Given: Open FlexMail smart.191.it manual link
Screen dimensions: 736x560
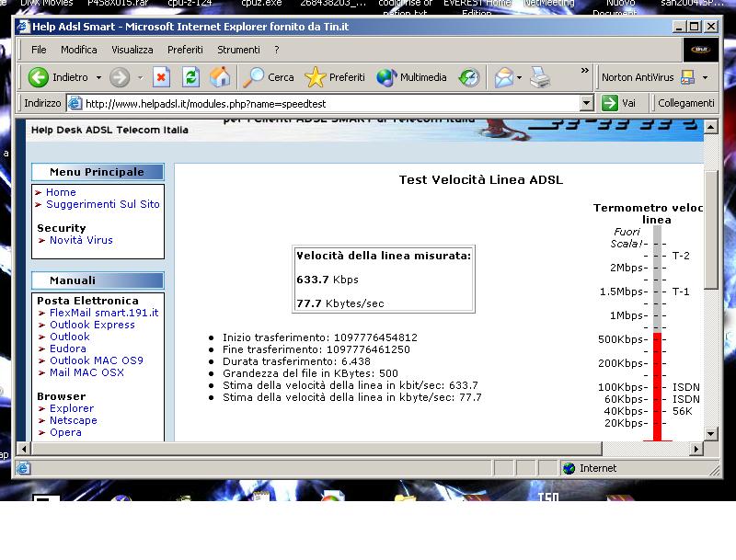Looking at the screenshot, I should [104, 313].
